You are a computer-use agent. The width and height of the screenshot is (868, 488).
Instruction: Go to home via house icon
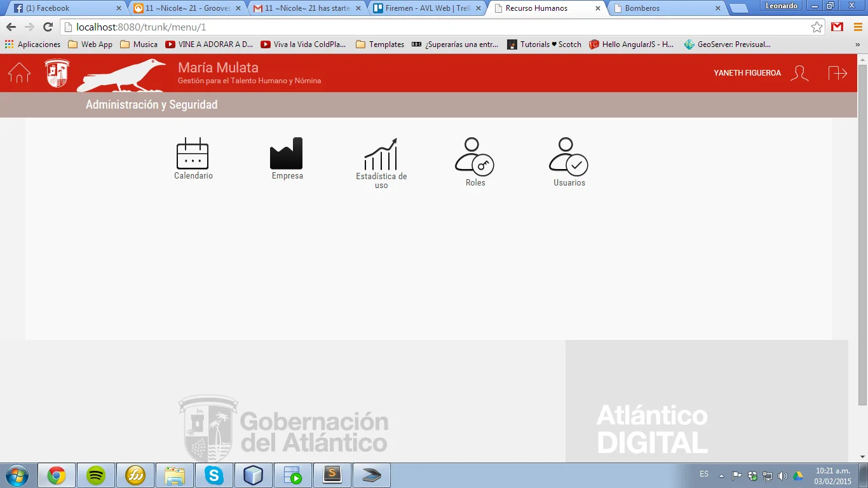point(19,72)
